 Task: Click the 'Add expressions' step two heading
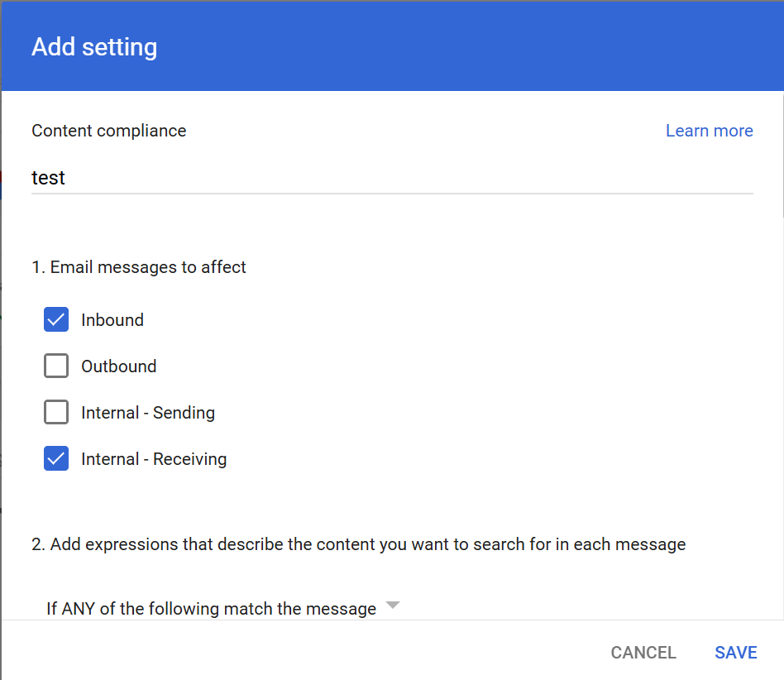pyautogui.click(x=358, y=544)
